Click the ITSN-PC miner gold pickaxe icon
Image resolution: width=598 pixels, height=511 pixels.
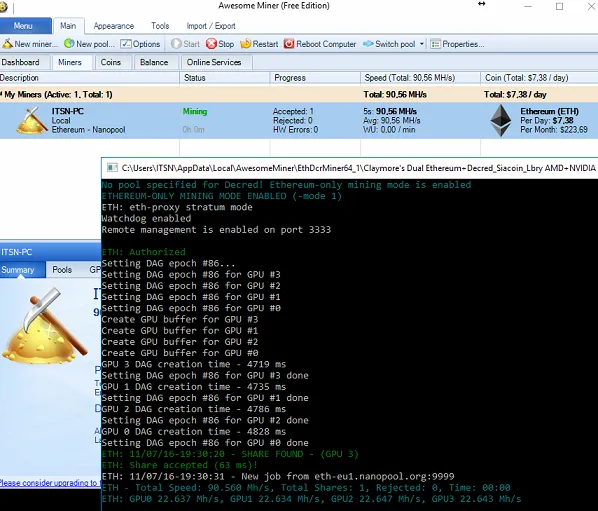(32, 121)
